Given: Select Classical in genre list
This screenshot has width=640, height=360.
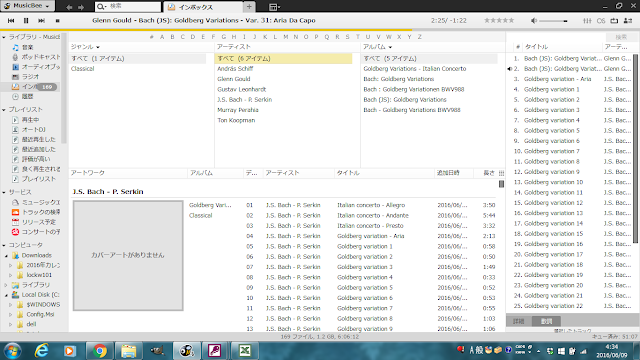Looking at the screenshot, I should point(82,69).
